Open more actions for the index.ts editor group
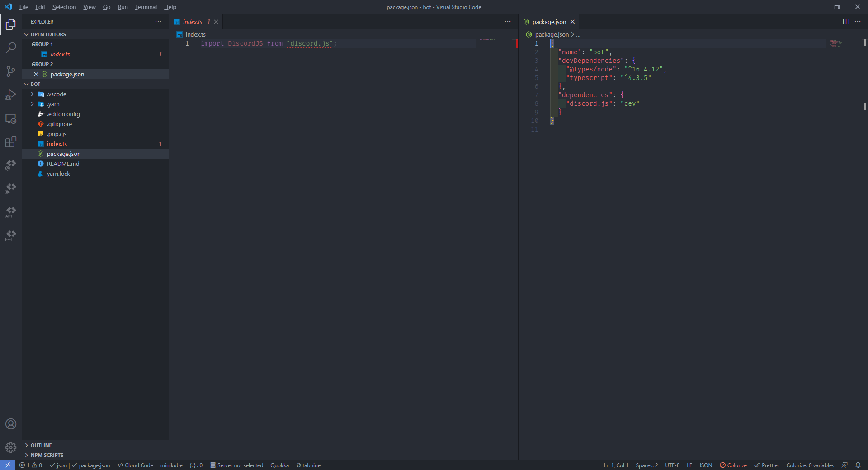 coord(508,22)
